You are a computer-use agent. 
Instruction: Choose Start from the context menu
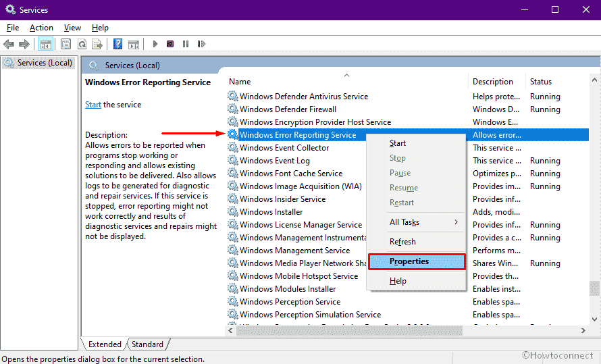click(416, 143)
